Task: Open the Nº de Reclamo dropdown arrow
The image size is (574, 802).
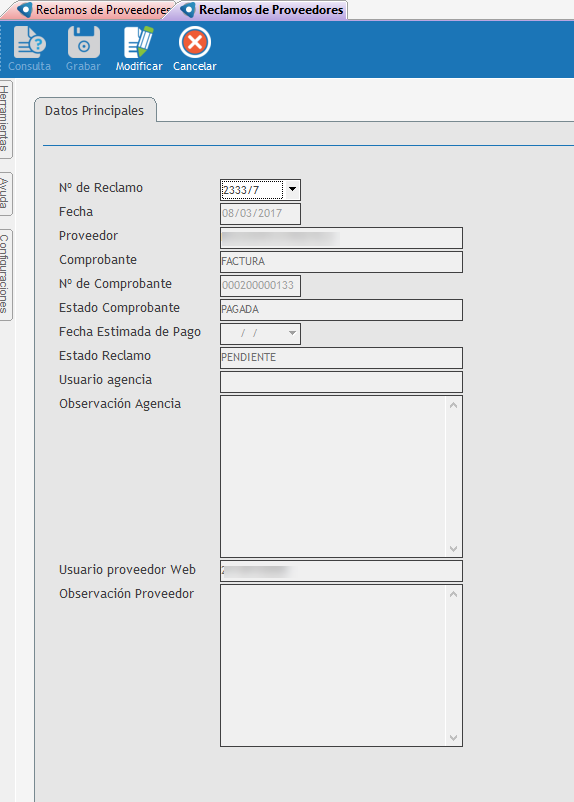Action: [x=292, y=189]
